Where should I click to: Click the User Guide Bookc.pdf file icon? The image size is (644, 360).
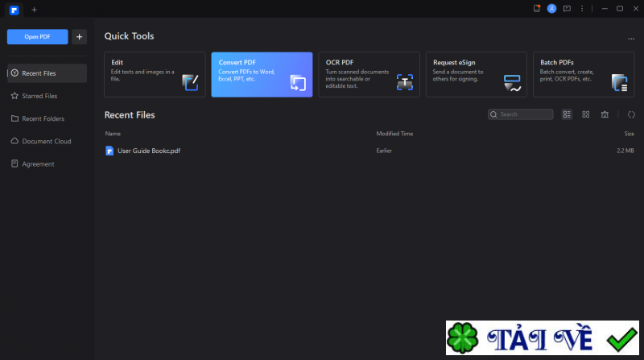(109, 151)
